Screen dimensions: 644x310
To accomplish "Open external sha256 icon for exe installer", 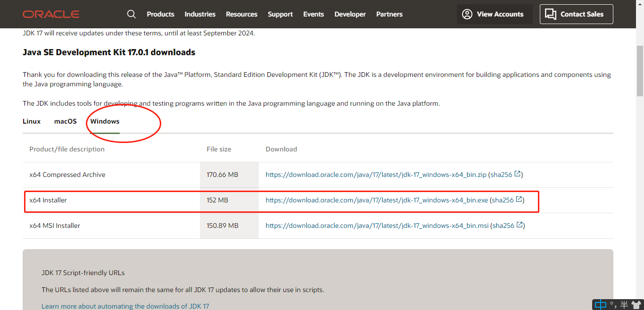I will click(x=519, y=200).
